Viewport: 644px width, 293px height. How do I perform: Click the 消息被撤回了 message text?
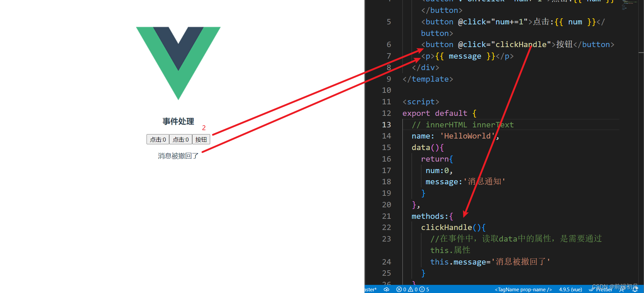click(178, 156)
